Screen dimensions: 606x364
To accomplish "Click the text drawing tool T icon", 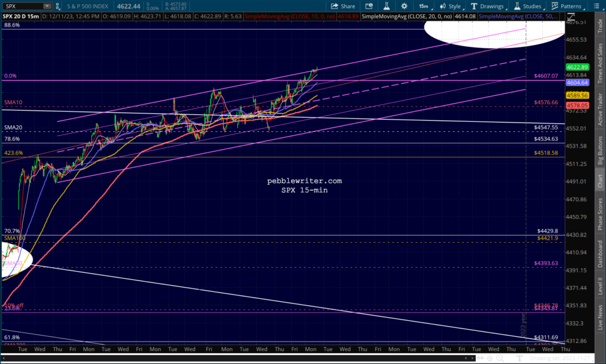I will coord(519,358).
